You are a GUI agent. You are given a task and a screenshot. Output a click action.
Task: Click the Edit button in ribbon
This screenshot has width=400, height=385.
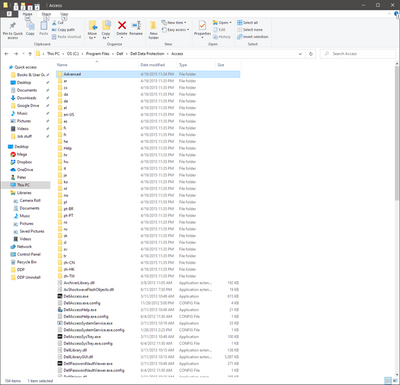coord(219,30)
